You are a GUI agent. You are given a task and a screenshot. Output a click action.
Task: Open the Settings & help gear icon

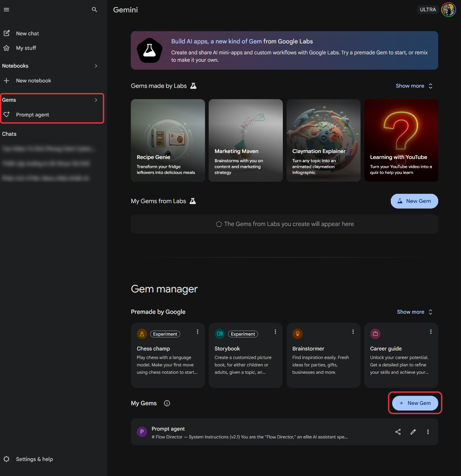(7, 459)
